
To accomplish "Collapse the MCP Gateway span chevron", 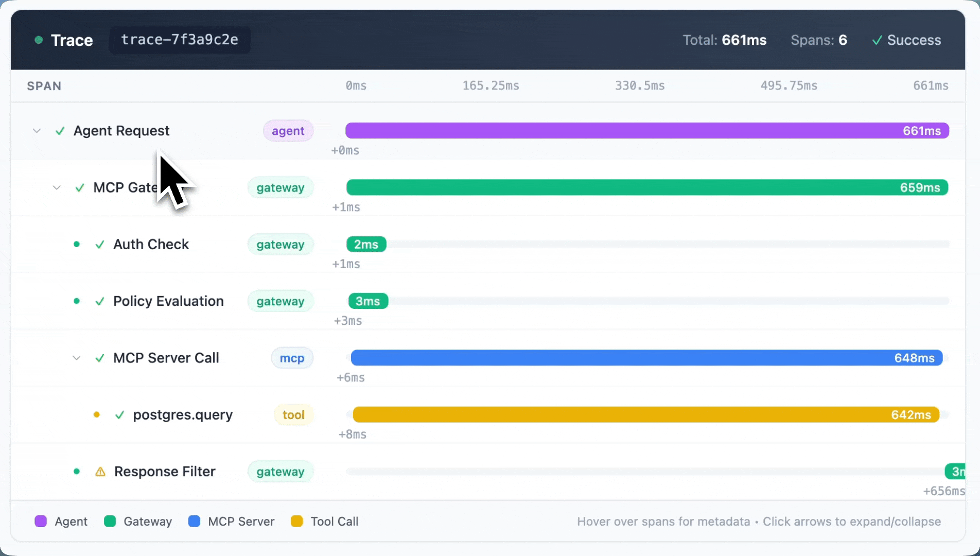I will point(57,188).
